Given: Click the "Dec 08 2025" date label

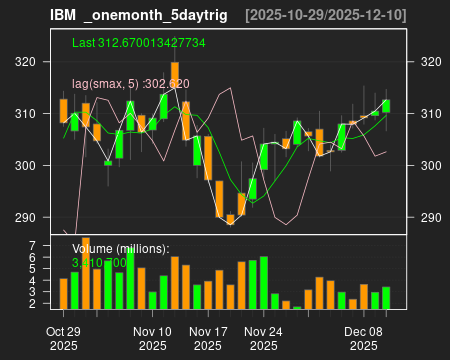Looking at the screenshot, I should click(363, 339).
